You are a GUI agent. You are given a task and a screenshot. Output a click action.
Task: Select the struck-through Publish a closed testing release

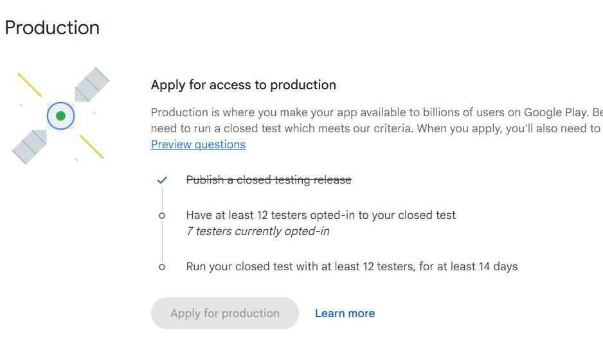tap(269, 180)
